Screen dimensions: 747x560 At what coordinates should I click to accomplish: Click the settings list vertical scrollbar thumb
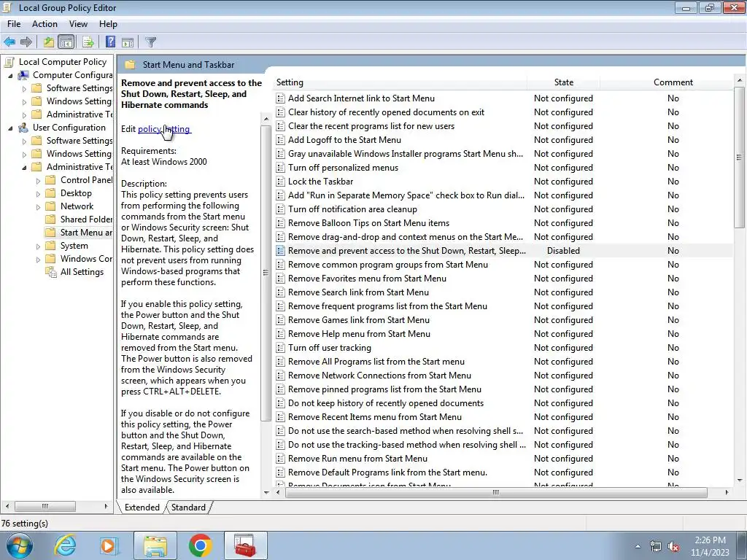739,157
